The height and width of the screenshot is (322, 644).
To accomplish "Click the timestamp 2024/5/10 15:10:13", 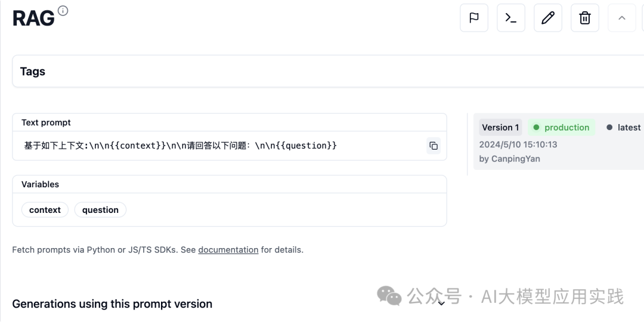I will tap(518, 144).
